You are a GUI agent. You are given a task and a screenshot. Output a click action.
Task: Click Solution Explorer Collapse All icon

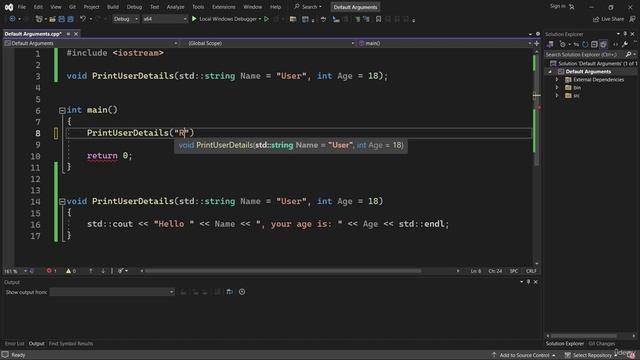(x=594, y=44)
